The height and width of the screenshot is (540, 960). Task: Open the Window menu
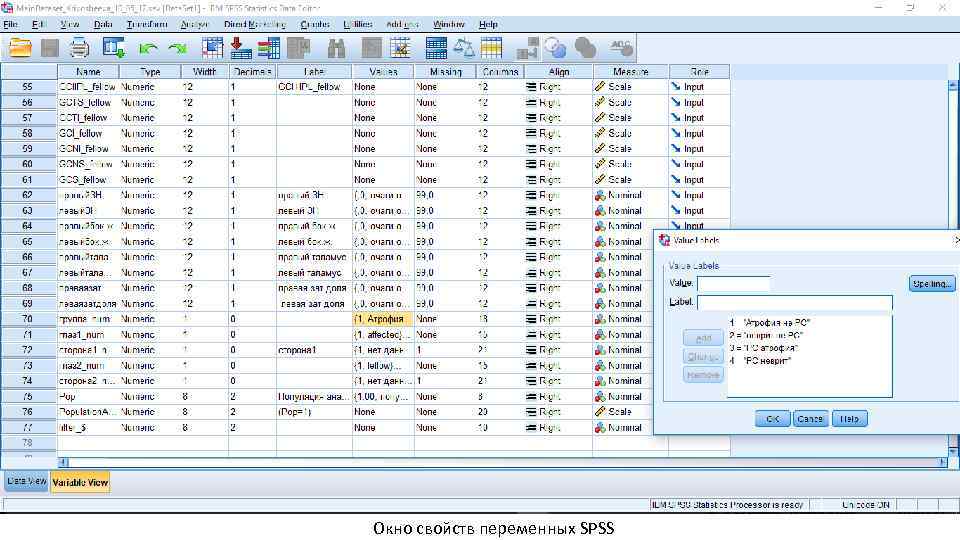coord(449,24)
